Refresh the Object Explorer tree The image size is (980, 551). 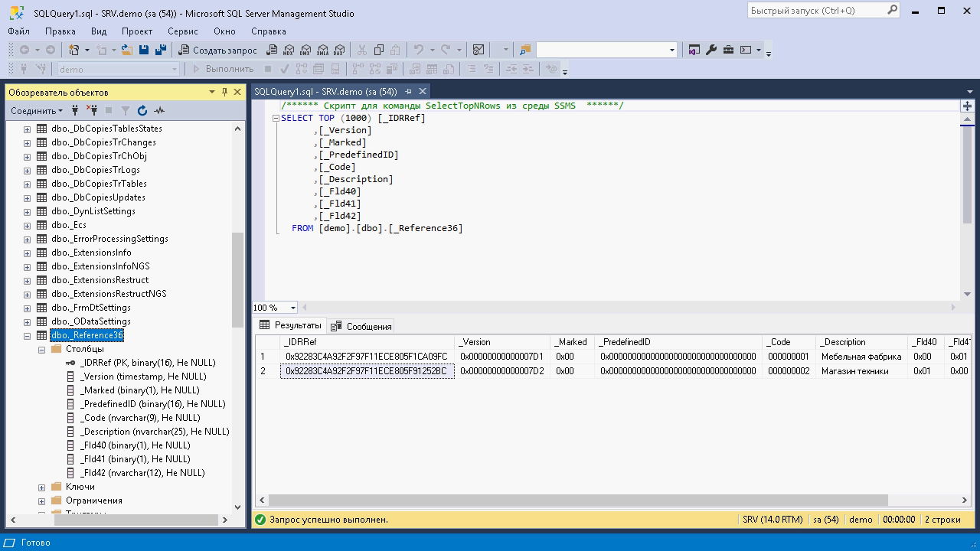[x=142, y=110]
